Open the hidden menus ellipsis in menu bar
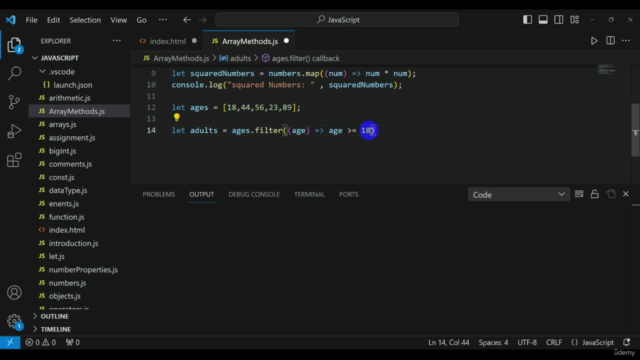 [x=162, y=20]
